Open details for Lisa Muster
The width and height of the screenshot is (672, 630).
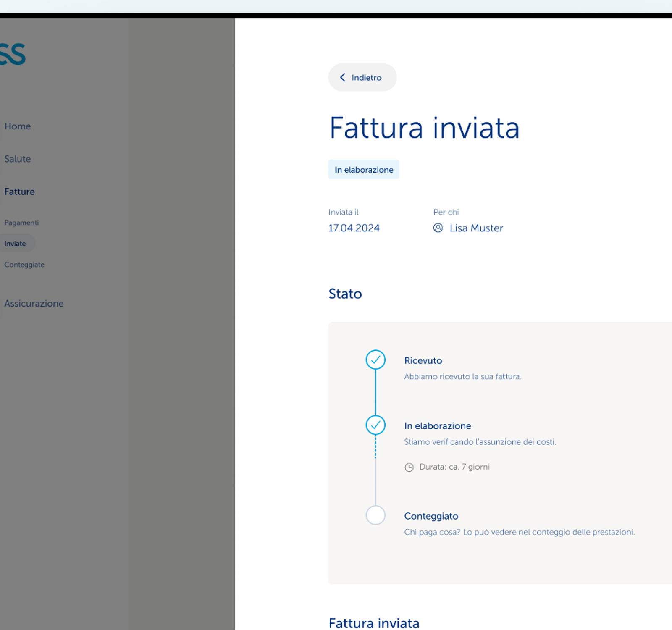click(x=476, y=228)
